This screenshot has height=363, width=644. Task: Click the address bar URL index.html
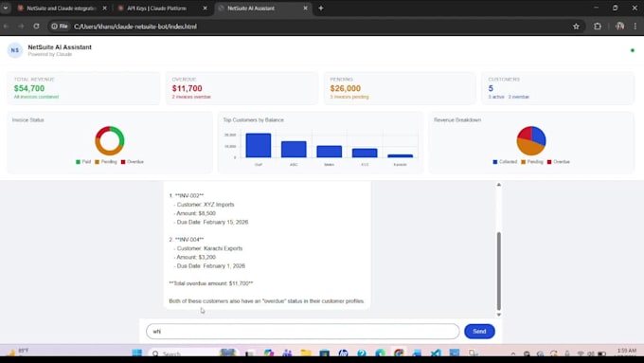coord(135,27)
